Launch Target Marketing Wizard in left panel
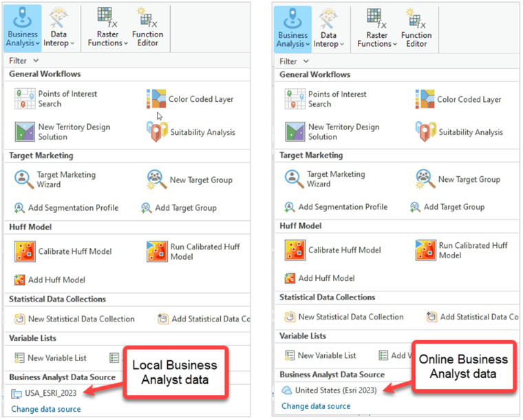The width and height of the screenshot is (523, 420). (55, 180)
